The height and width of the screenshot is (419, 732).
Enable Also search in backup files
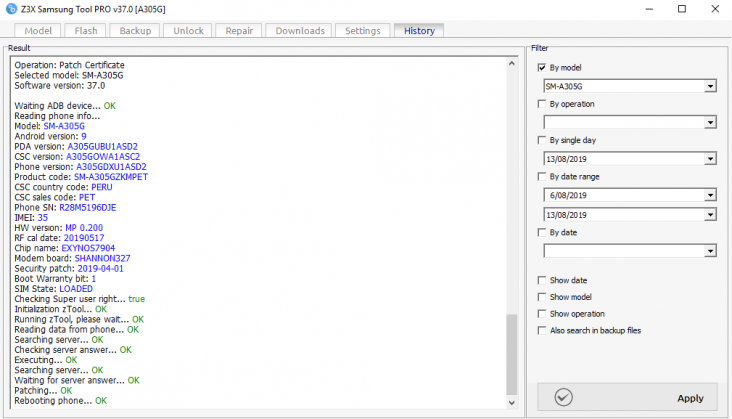pos(542,330)
